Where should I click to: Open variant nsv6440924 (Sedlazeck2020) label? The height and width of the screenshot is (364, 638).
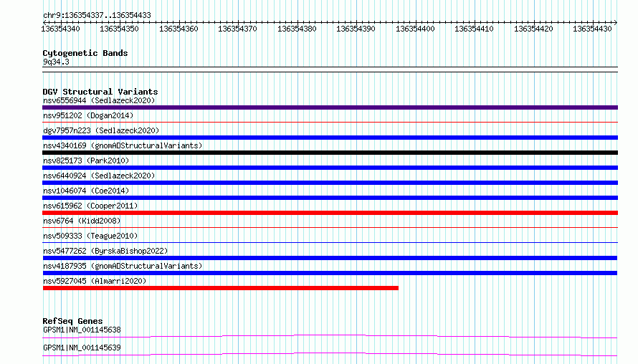[x=99, y=176]
